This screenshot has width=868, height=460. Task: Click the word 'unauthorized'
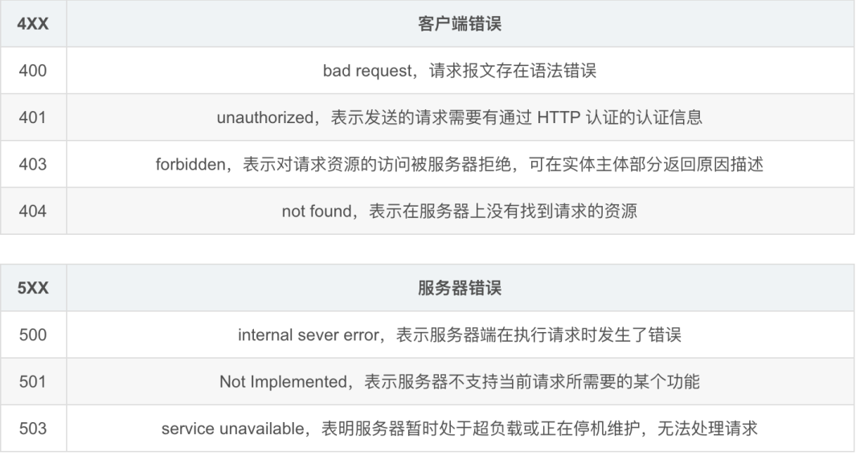(x=262, y=117)
